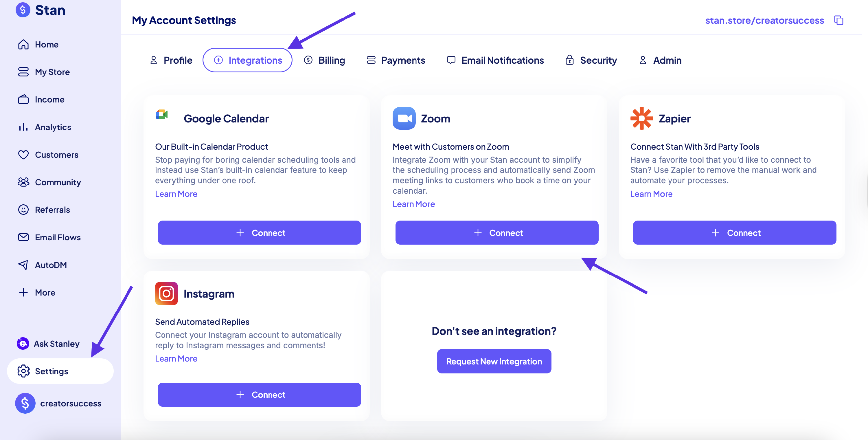Click the creatorsuccess profile avatar
The height and width of the screenshot is (440, 868).
point(25,403)
